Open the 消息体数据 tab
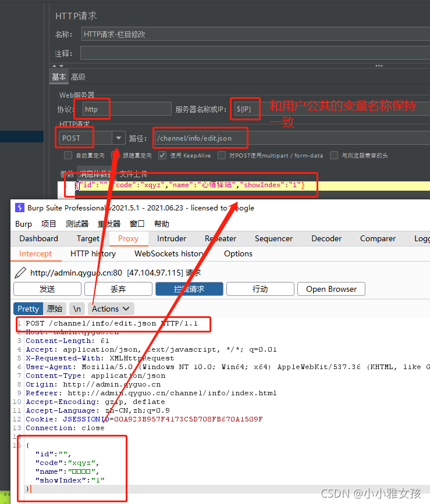430x504 pixels. (x=95, y=174)
